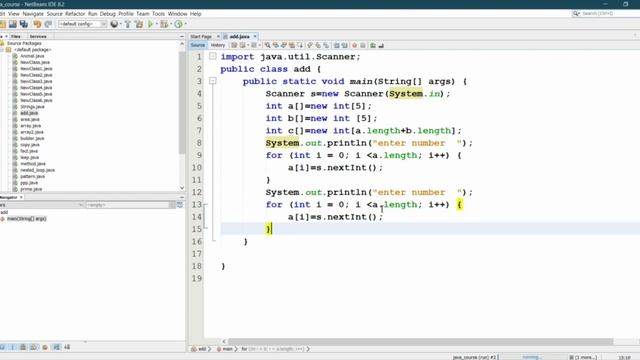Open the default config dropdown
This screenshot has height=360, width=640.
pyautogui.click(x=82, y=24)
